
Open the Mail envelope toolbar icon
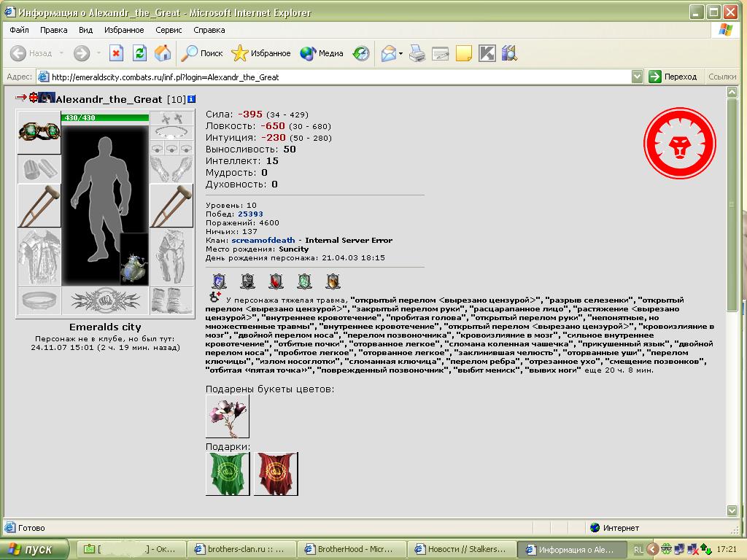tap(389, 53)
